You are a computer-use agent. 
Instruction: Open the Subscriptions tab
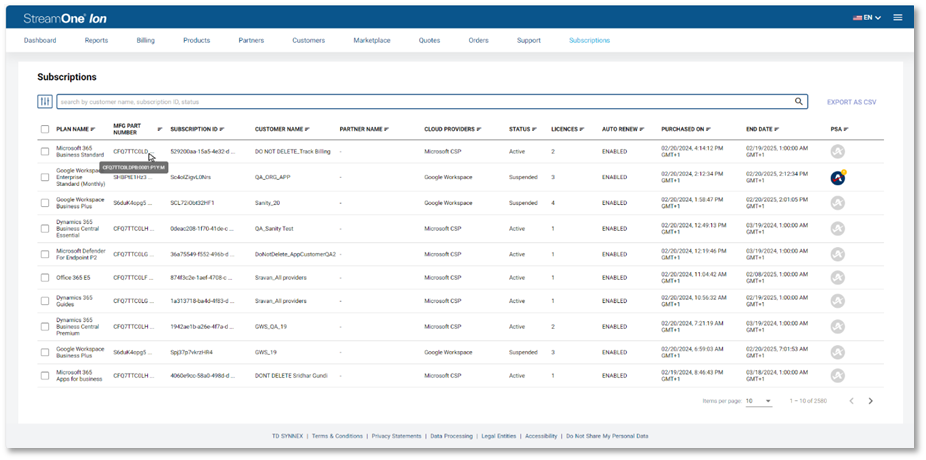589,41
